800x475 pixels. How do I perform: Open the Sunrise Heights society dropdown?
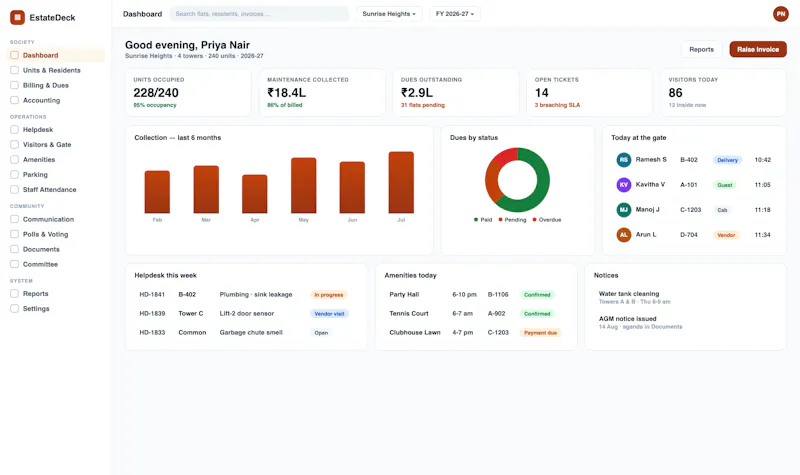(x=389, y=14)
